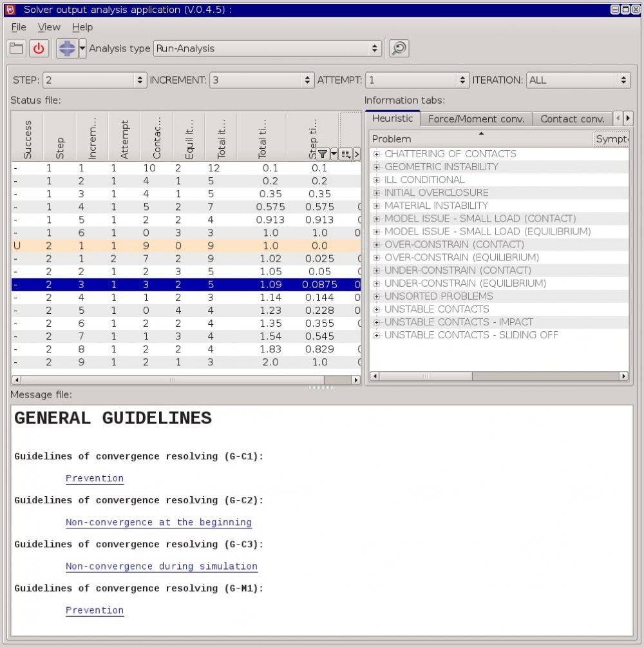This screenshot has width=644, height=647.
Task: Open dropdown arrow beside crosshair icon
Action: coord(82,48)
